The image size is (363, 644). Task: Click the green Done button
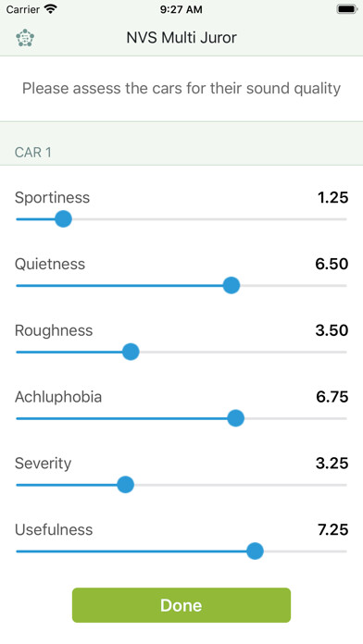tap(181, 605)
